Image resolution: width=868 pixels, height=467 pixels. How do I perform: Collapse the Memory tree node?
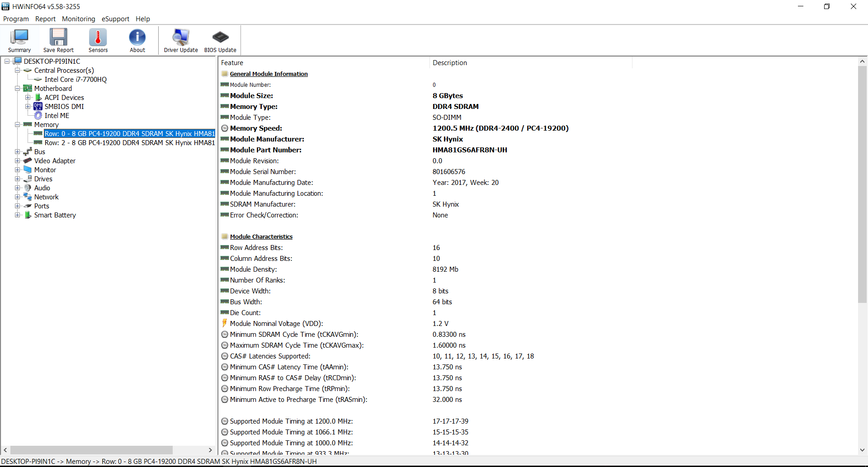pos(18,125)
